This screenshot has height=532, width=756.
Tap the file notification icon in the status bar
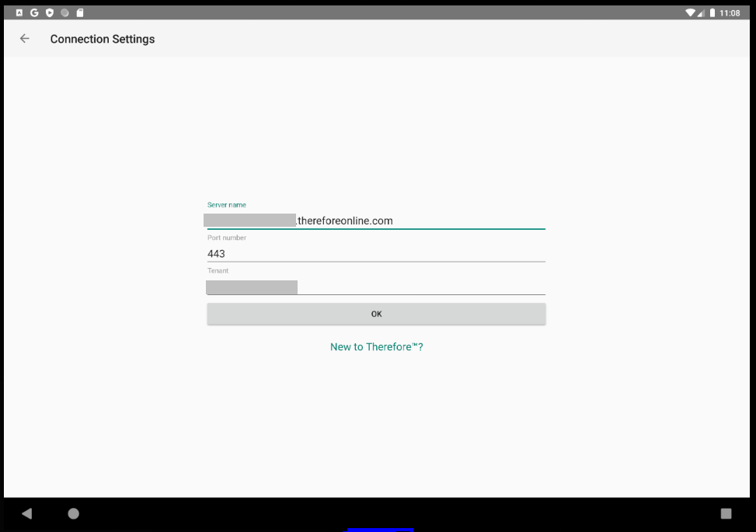pos(78,12)
